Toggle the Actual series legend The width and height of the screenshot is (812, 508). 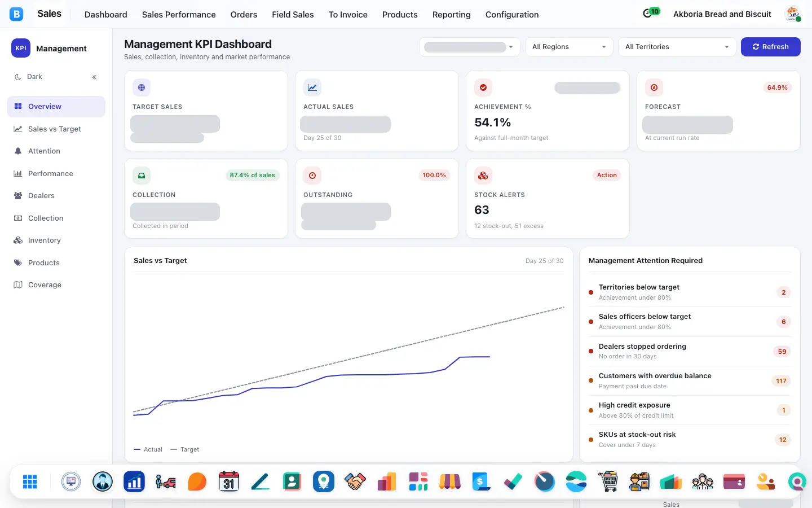(x=148, y=449)
